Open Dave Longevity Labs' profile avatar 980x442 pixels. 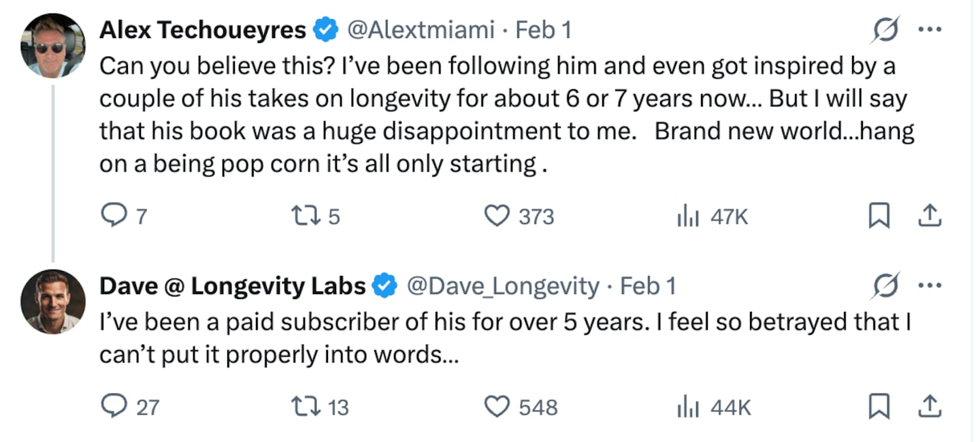point(53,301)
